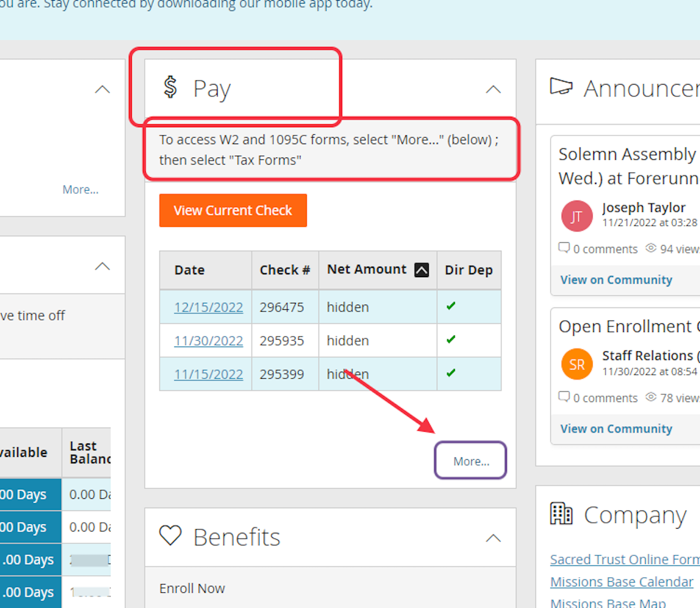The width and height of the screenshot is (700, 608).
Task: Click the Dir Dep column header
Action: pos(469,270)
